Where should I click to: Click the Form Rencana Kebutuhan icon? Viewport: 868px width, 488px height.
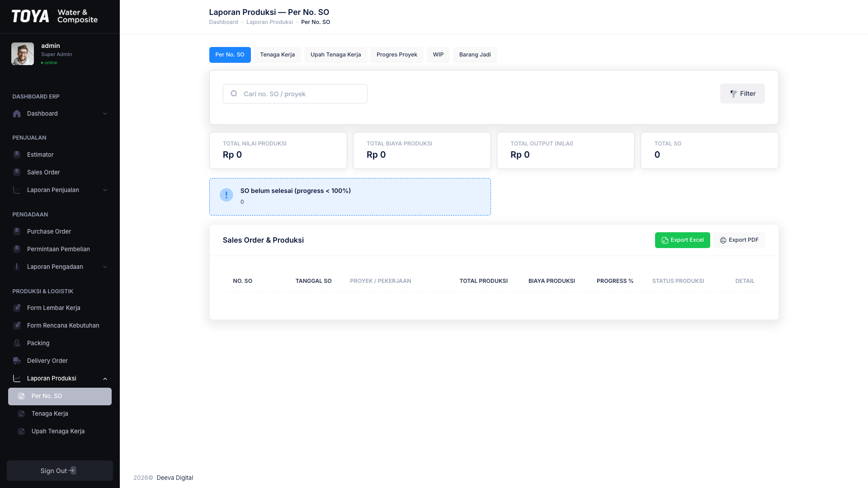pyautogui.click(x=17, y=325)
